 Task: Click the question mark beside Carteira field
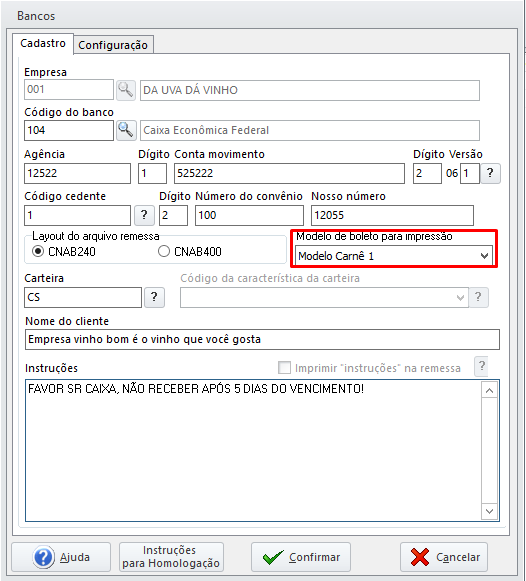(154, 297)
